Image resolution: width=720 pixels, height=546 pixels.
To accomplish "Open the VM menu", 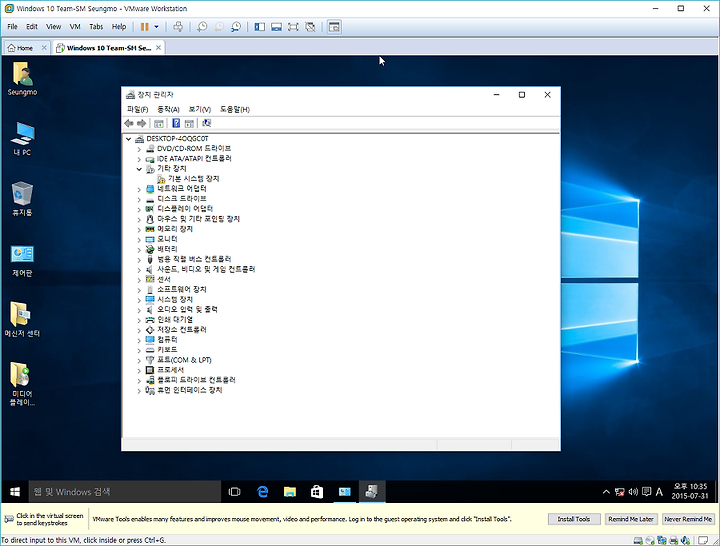I will tap(75, 27).
